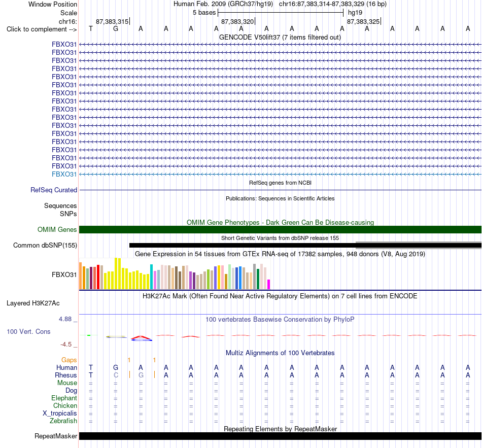The image size is (482, 448).
Task: Click the FBXO31 label beside GTEx chart
Action: (64, 274)
